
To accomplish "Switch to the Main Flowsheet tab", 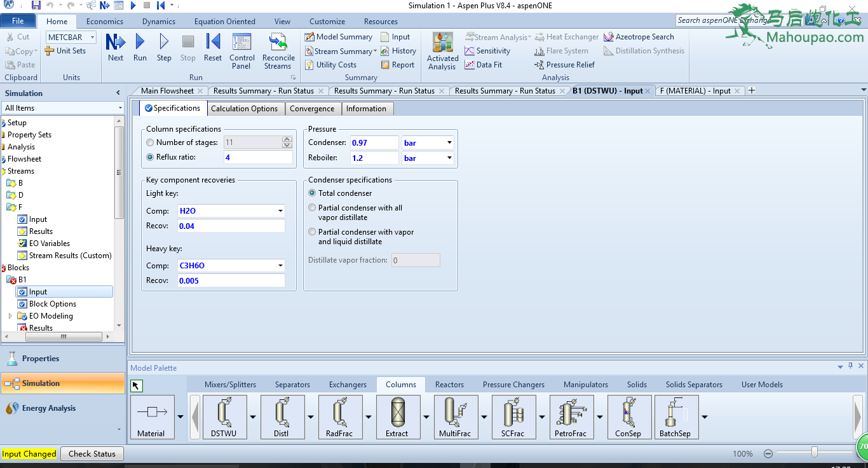I will tap(167, 91).
